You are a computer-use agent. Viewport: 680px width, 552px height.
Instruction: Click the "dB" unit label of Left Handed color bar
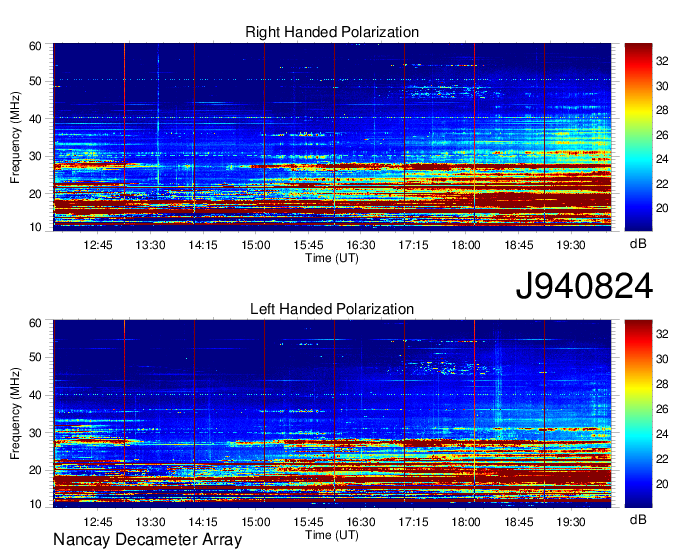point(638,519)
